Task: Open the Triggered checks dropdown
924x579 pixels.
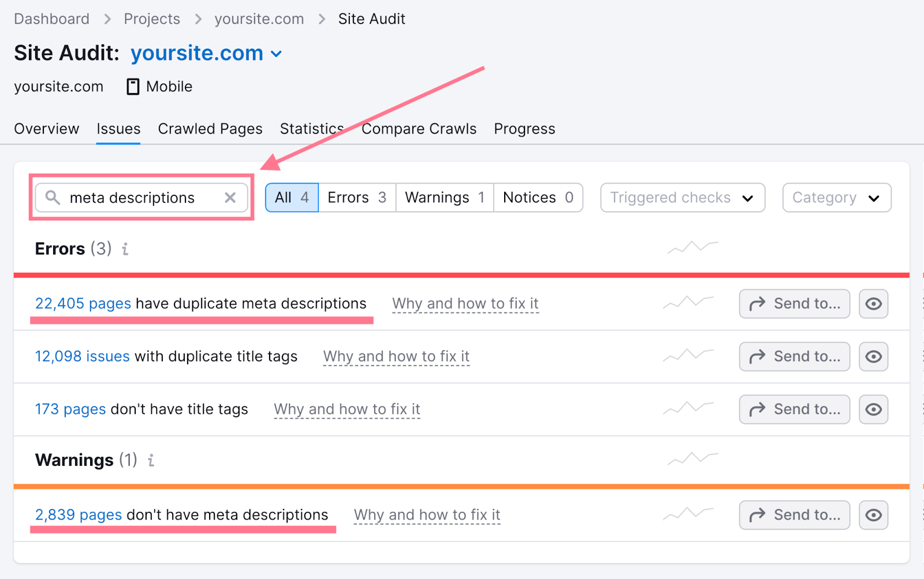Action: tap(681, 198)
